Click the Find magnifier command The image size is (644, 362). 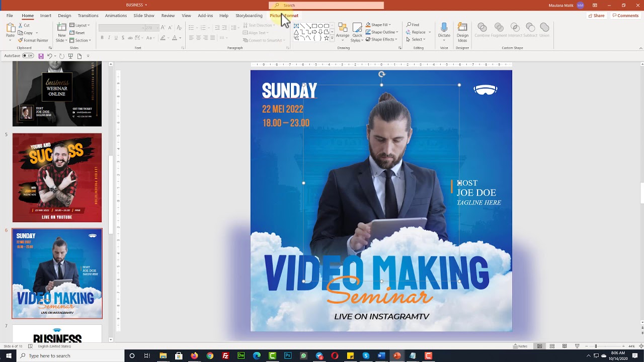(x=413, y=25)
